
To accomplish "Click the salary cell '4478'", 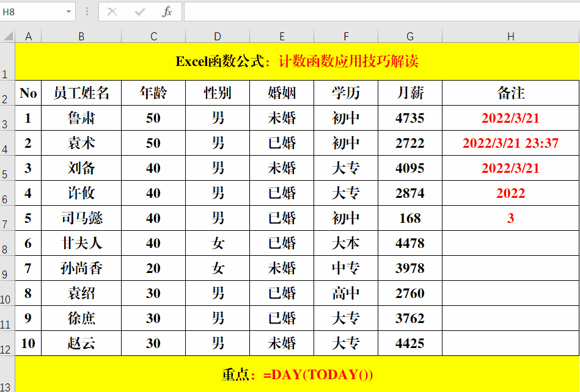I will pos(410,243).
